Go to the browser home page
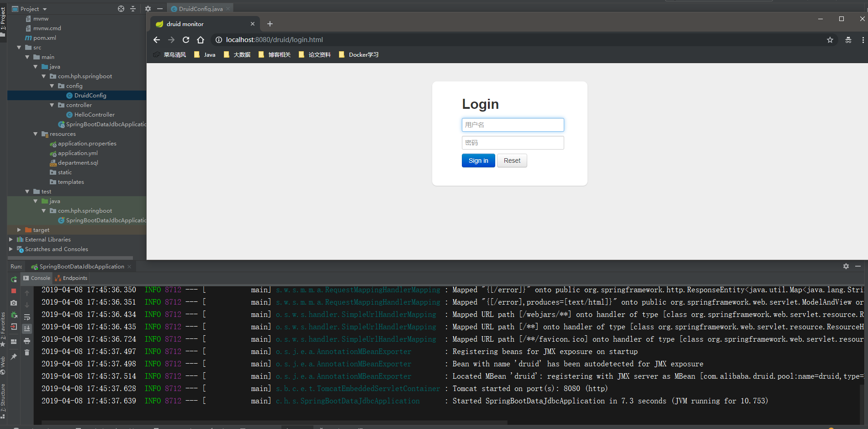This screenshot has height=429, width=868. (201, 40)
